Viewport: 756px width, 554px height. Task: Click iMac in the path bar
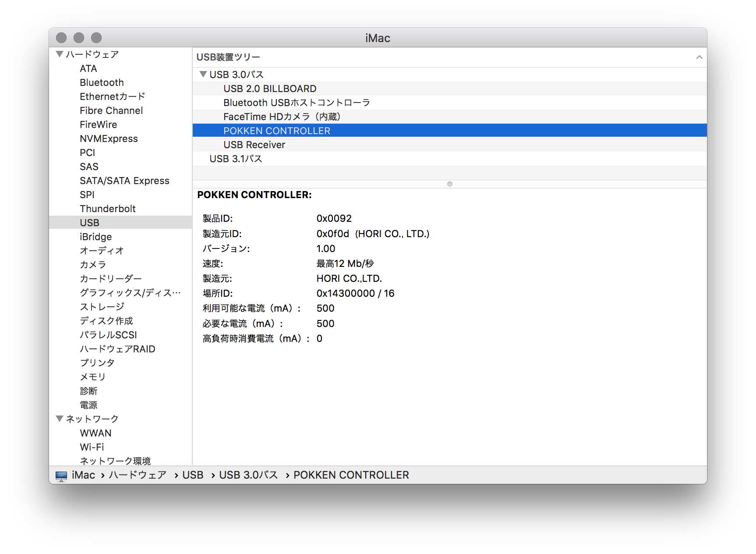83,475
